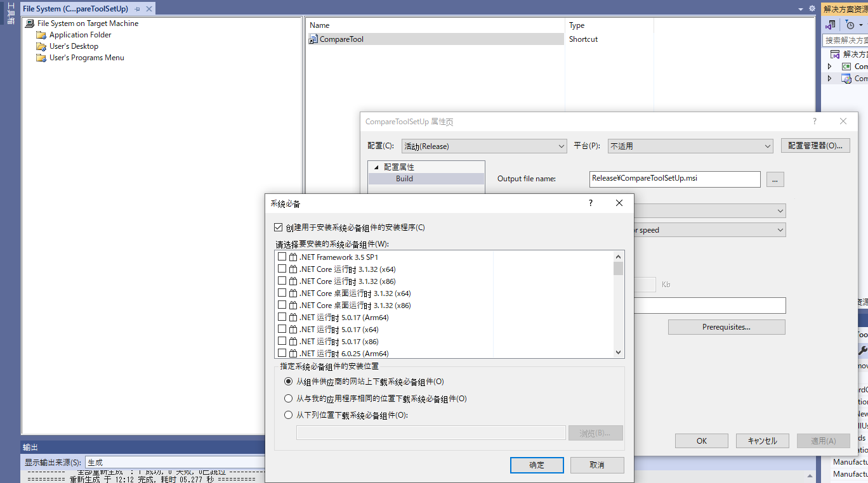Screen dimensions: 868x483
Task: Check .NET 运行时 5.0.17 (x86)
Action: coord(282,342)
